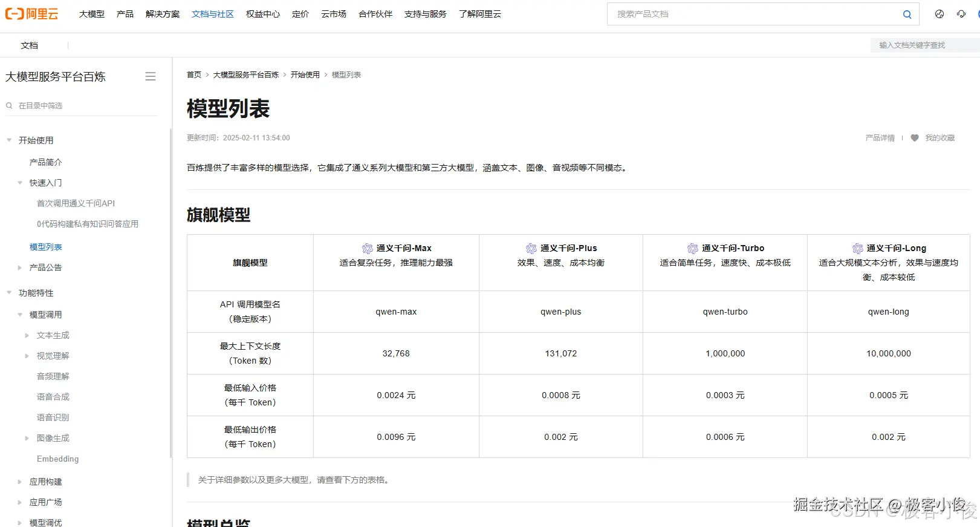Click the qwen-plus table cell

coord(560,312)
